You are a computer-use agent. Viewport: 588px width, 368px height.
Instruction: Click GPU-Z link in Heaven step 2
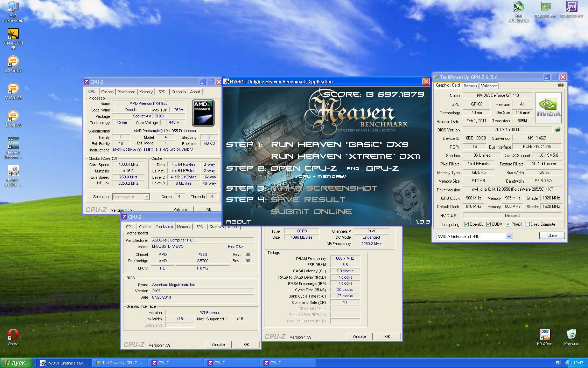click(x=382, y=168)
